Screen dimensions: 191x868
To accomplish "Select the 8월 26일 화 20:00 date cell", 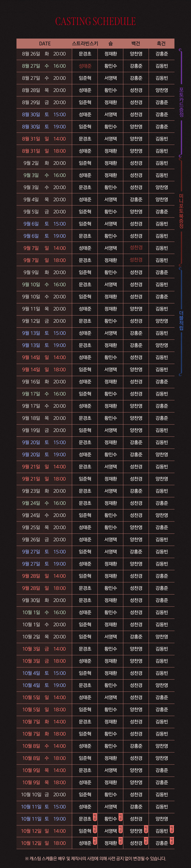I will [x=44, y=54].
